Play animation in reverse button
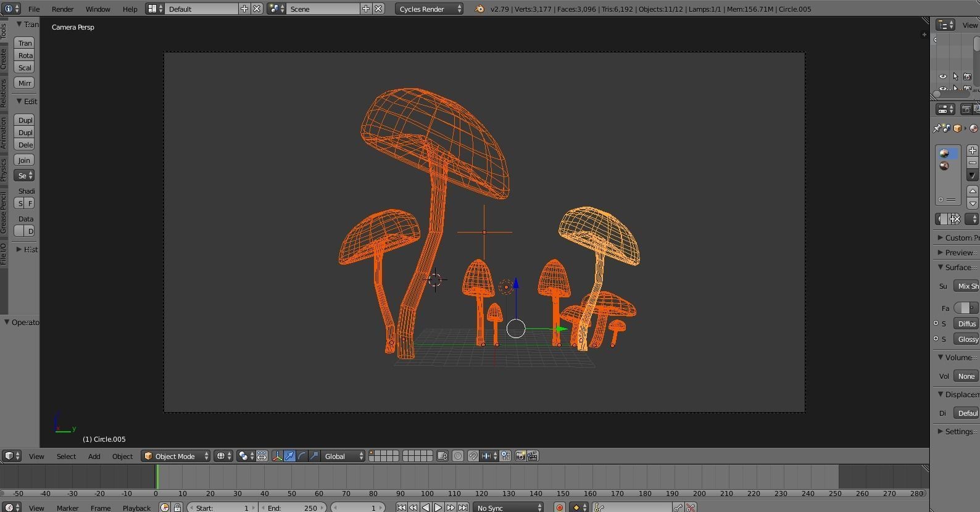Viewport: 980px width, 512px height. coord(426,508)
